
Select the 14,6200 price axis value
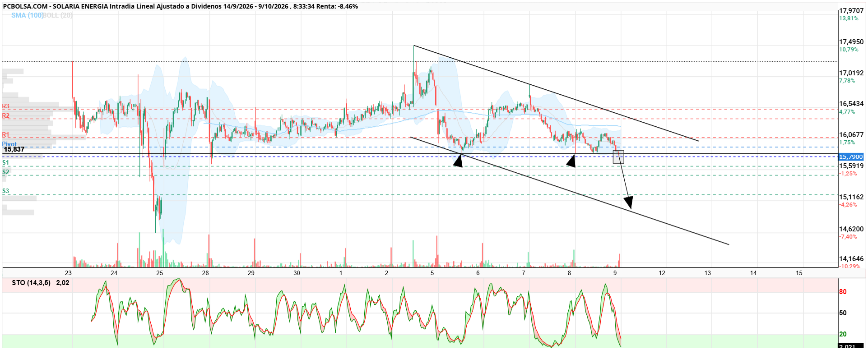(851, 229)
